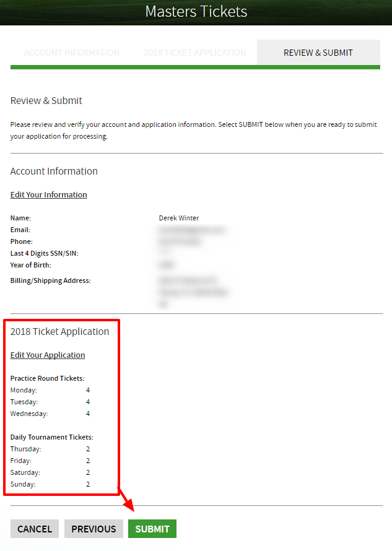Switch to the Account Information tab
Screen dimensions: 392x551
coord(72,53)
